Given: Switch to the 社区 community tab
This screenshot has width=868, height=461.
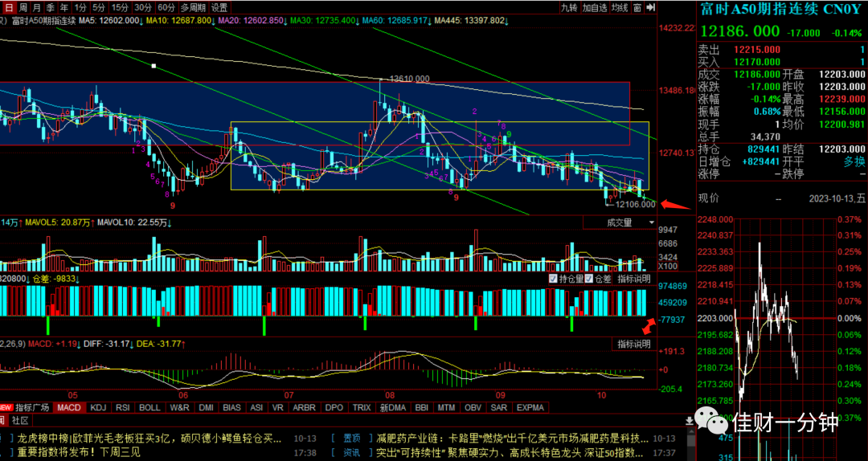Looking at the screenshot, I should (x=20, y=421).
